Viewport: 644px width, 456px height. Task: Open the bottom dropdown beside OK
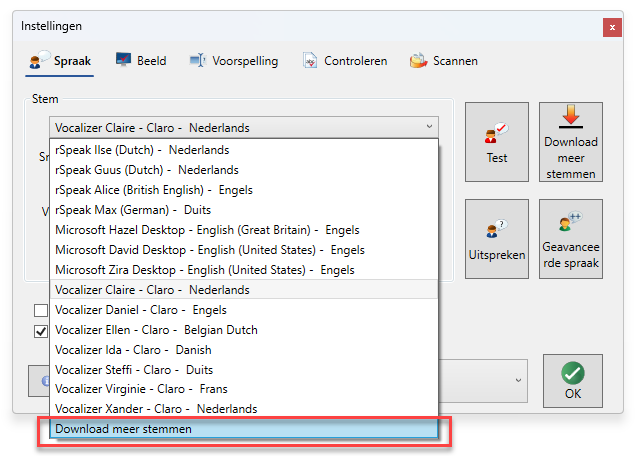(x=518, y=380)
